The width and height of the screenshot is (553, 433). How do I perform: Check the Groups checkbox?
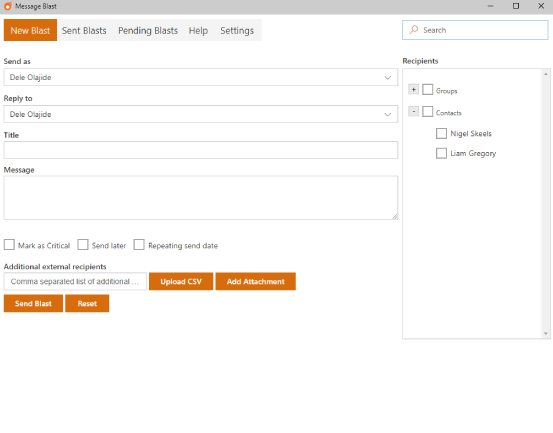pos(427,90)
